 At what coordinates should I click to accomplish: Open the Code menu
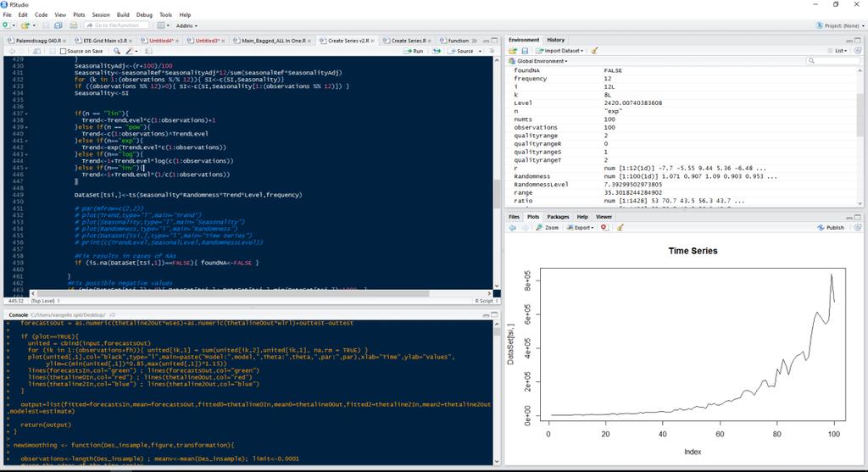[x=41, y=15]
